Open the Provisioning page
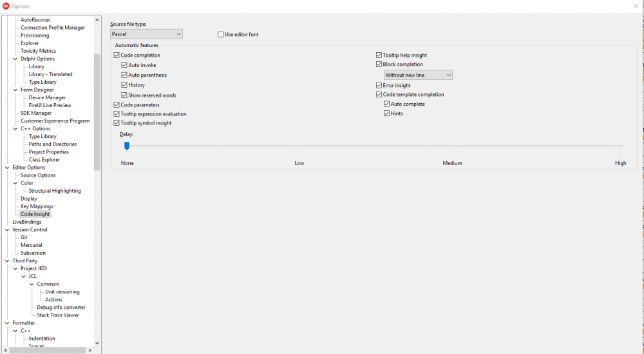The image size is (644, 354). [x=35, y=35]
